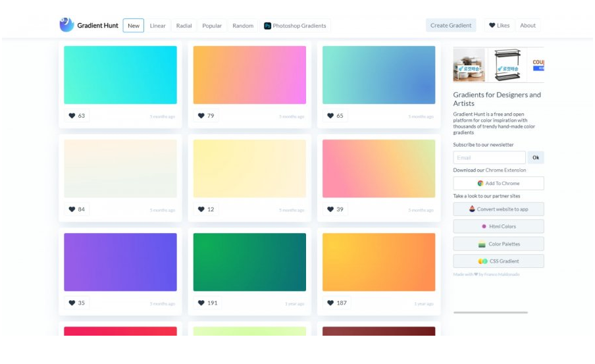Select the Radial tab
The image size is (595, 364).
point(184,26)
